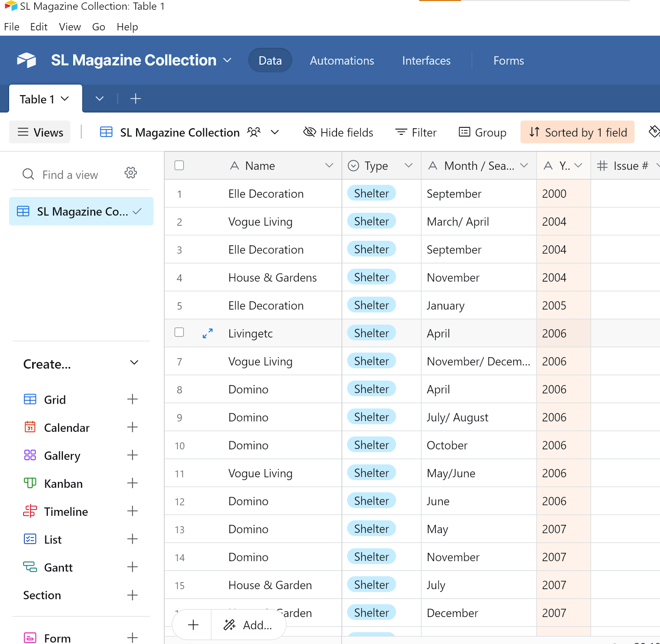This screenshot has width=660, height=644.
Task: Click the 'July/ August' month cell
Action: pos(478,417)
